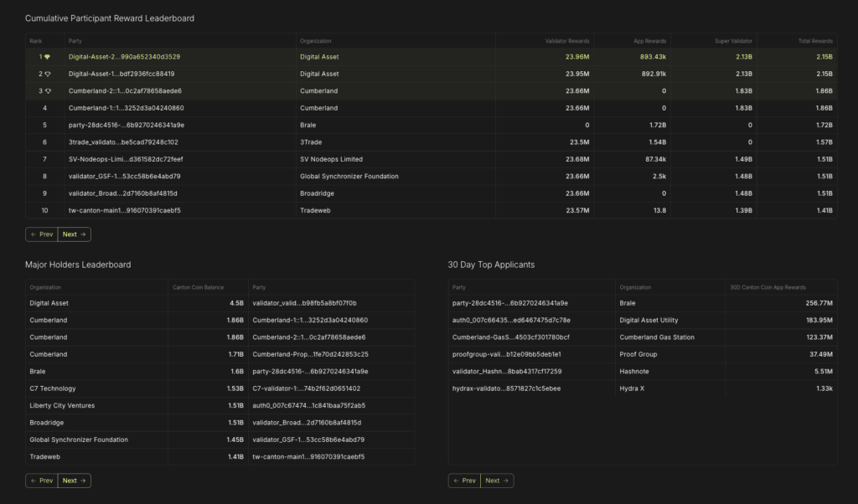
Task: Click Cumulative Participant Reward Leaderboard heading
Action: tap(110, 18)
